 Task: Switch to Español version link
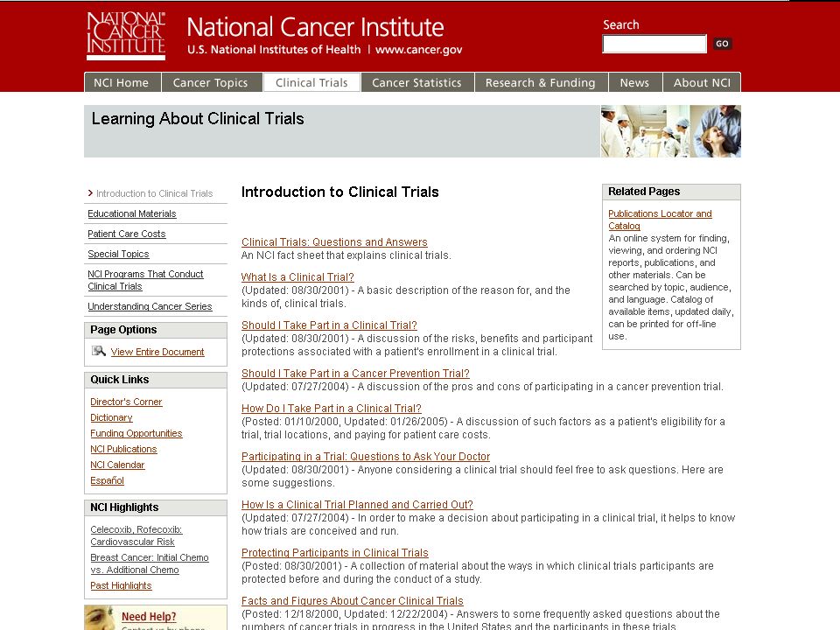coord(107,480)
